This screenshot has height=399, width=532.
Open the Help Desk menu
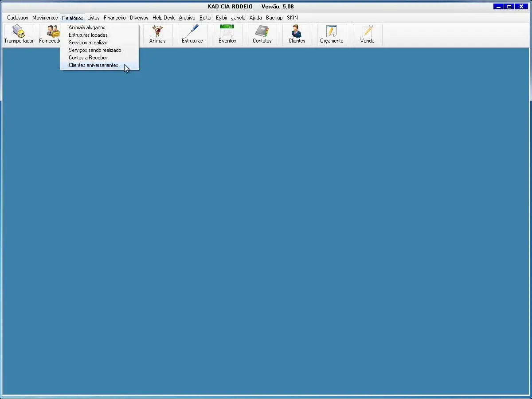pos(163,18)
